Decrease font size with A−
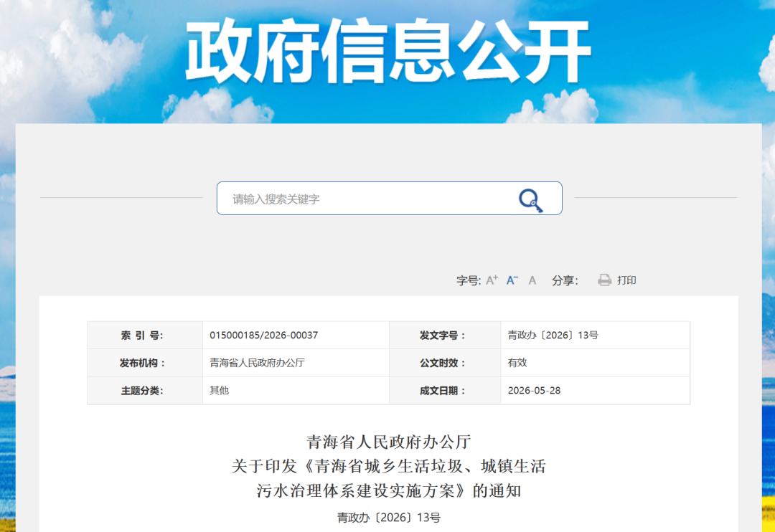The image size is (775, 532). (x=512, y=280)
